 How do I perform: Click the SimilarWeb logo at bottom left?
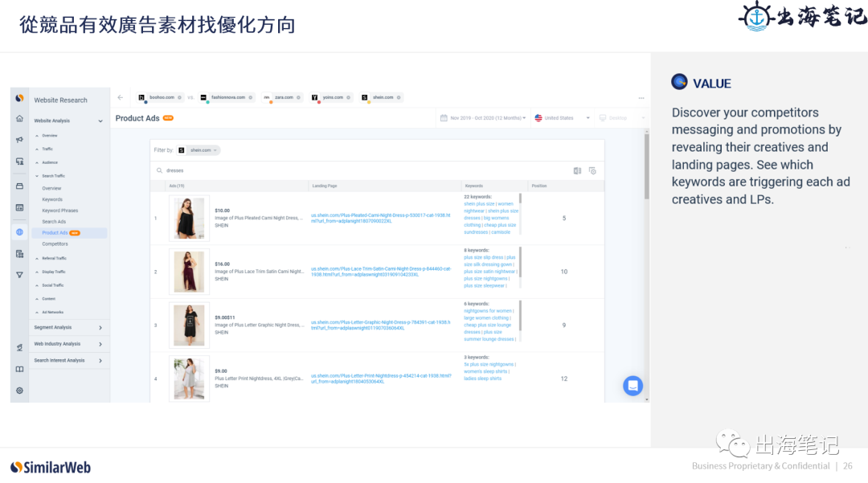[x=50, y=466]
